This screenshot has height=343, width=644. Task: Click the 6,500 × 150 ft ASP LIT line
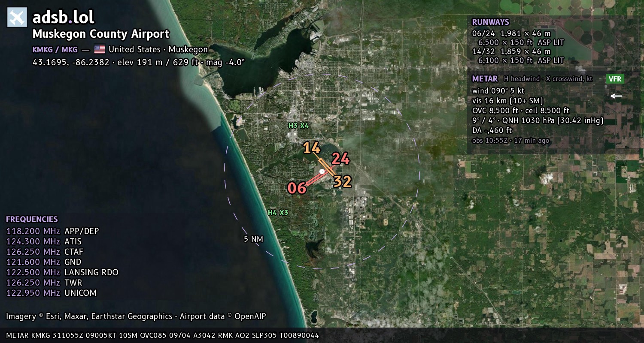coord(521,42)
